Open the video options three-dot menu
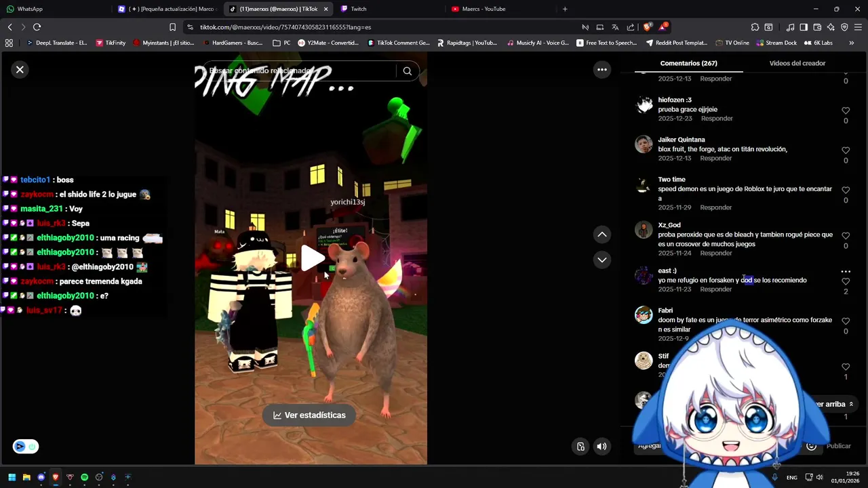The height and width of the screenshot is (488, 868). (601, 69)
